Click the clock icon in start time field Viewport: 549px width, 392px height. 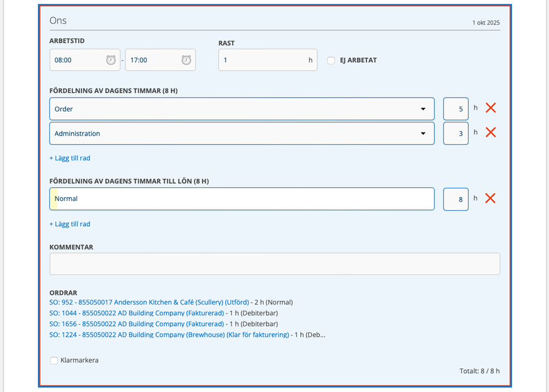click(111, 60)
